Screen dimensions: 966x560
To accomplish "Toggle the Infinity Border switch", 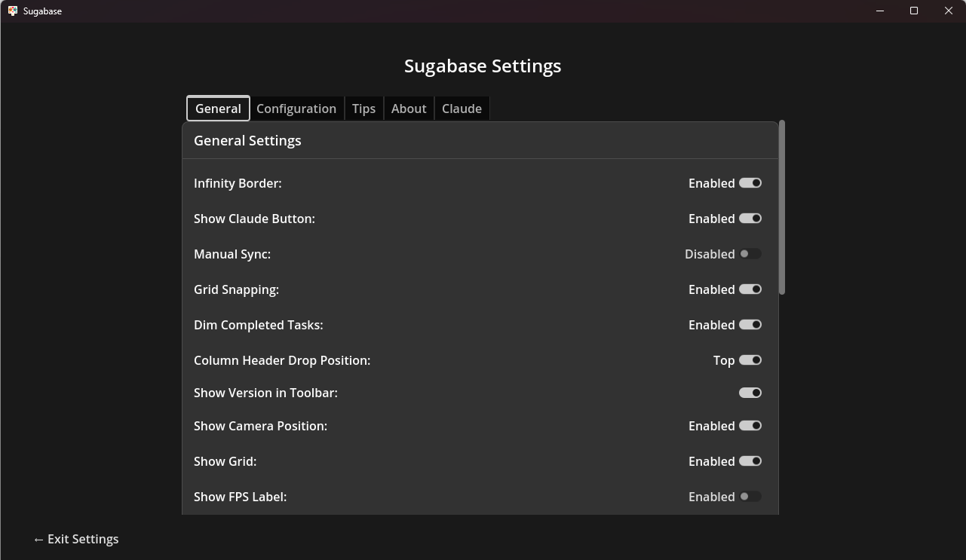I will [750, 183].
